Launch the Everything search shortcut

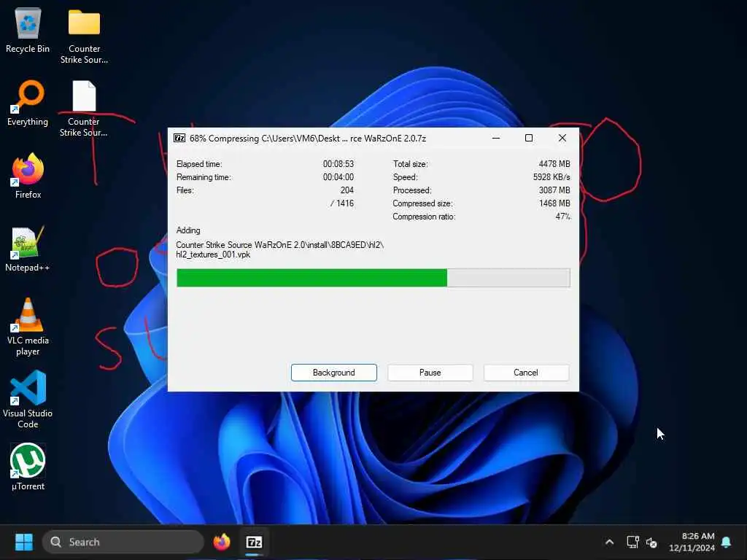point(28,104)
